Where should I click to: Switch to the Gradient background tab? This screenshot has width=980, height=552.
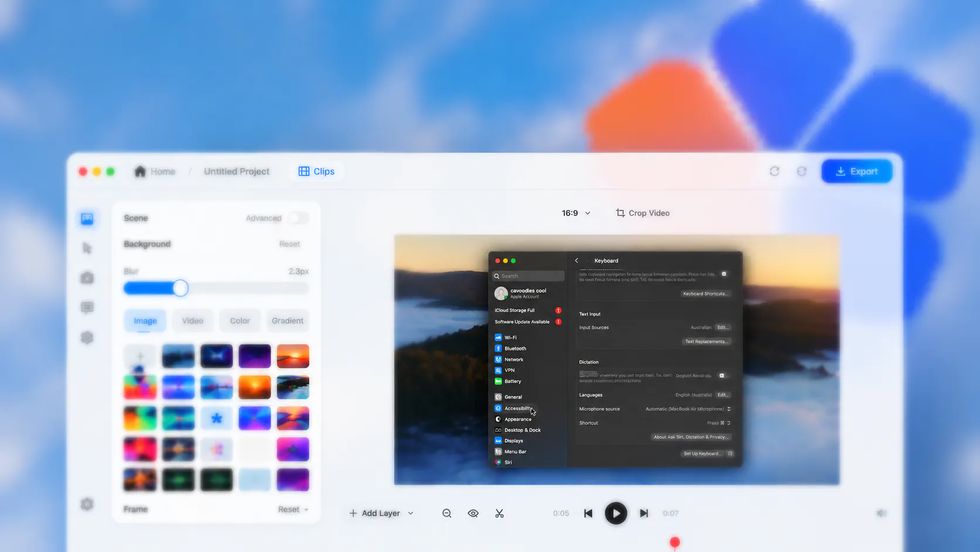click(x=287, y=321)
